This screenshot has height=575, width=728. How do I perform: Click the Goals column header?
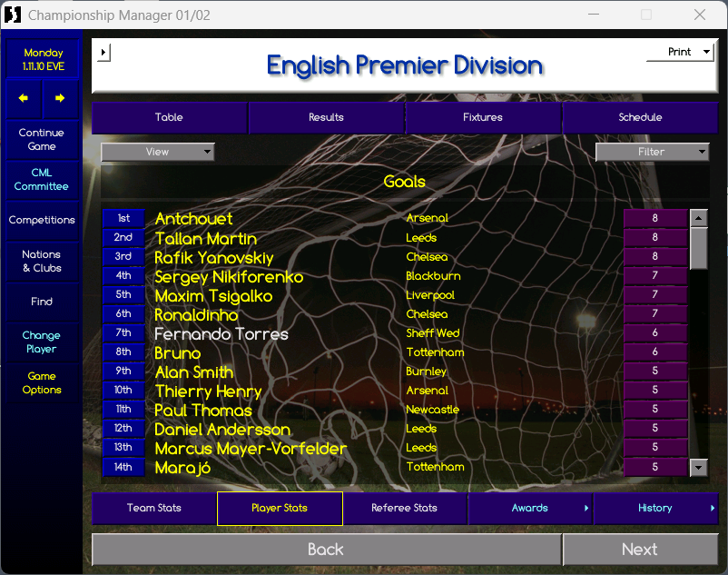coord(404,182)
